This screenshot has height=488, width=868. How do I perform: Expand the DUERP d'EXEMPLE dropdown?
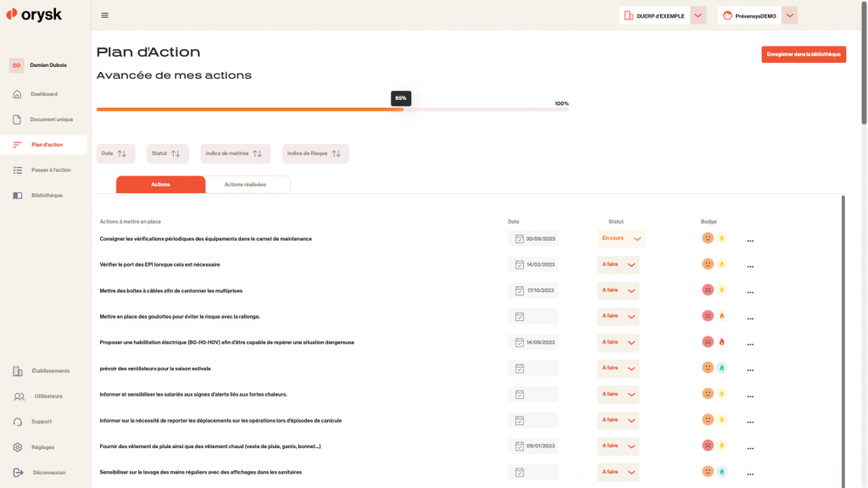pos(698,15)
